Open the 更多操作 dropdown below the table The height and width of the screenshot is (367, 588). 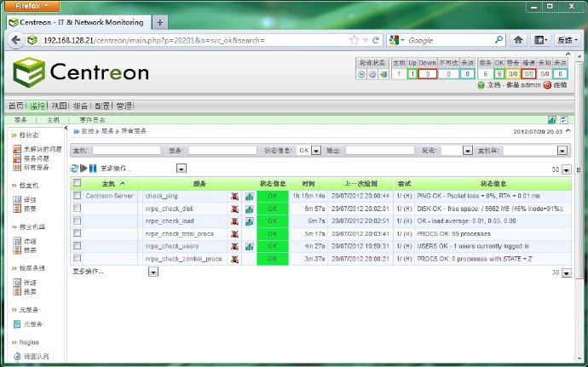(x=153, y=272)
